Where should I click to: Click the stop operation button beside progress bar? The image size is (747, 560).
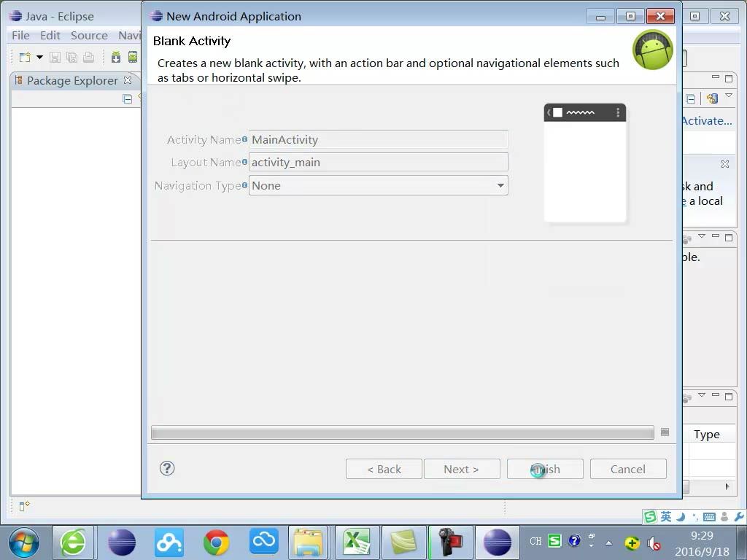pyautogui.click(x=665, y=432)
